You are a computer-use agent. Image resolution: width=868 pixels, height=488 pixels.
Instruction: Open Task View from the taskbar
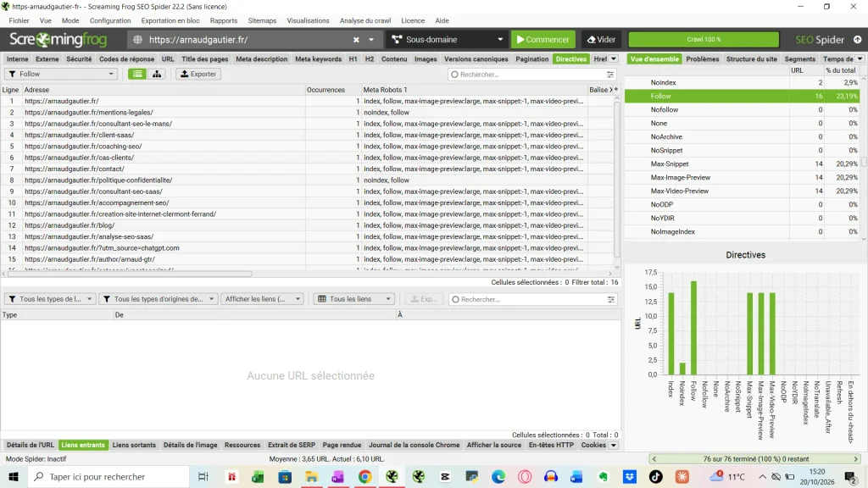tap(203, 477)
